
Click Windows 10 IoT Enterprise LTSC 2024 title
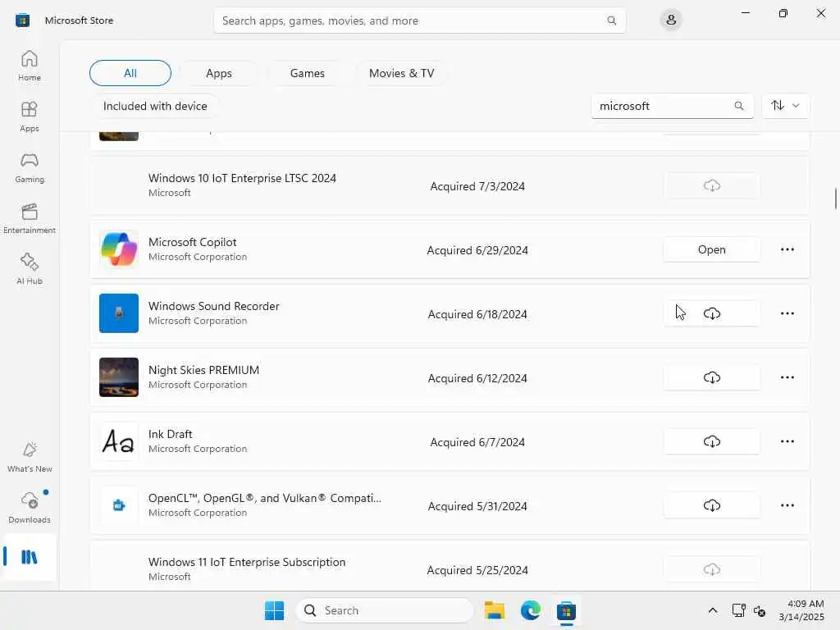242,178
